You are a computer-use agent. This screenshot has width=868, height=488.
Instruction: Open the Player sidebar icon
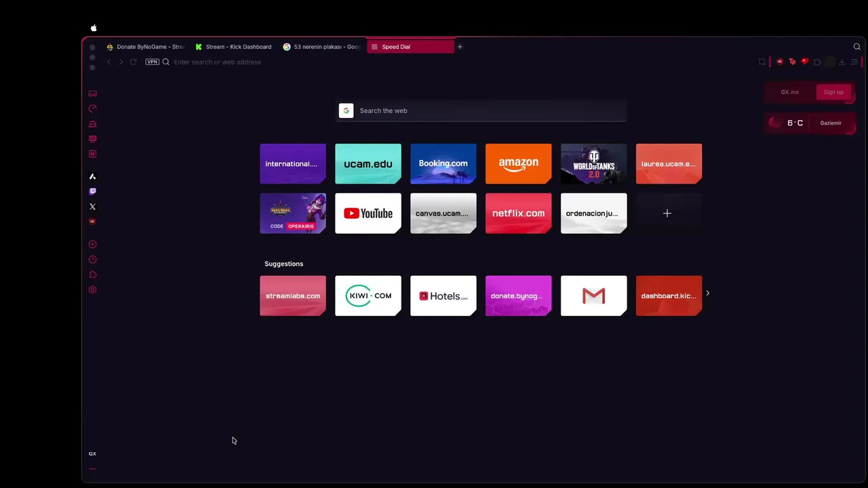pyautogui.click(x=93, y=244)
